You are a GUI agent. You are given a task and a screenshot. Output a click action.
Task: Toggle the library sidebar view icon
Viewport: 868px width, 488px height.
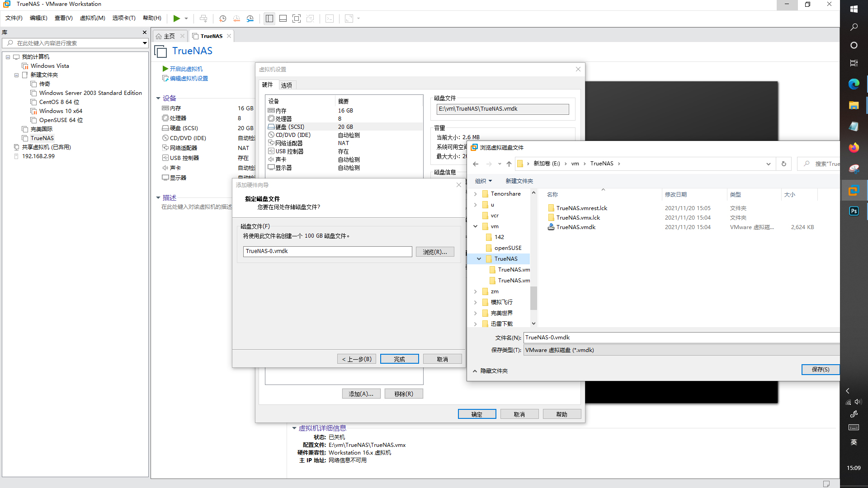pyautogui.click(x=269, y=19)
